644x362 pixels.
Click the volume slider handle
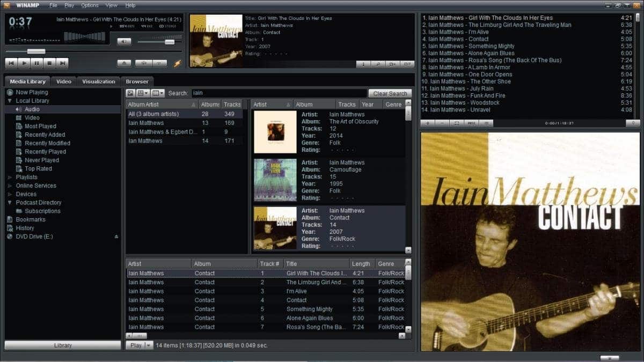pos(170,42)
